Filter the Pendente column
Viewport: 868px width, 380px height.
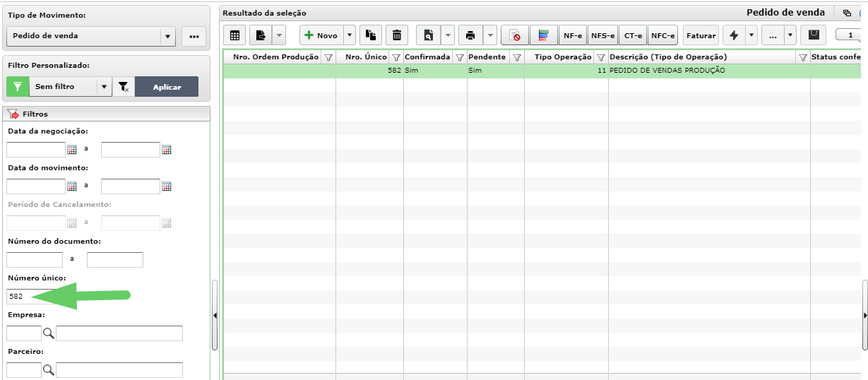[x=516, y=57]
